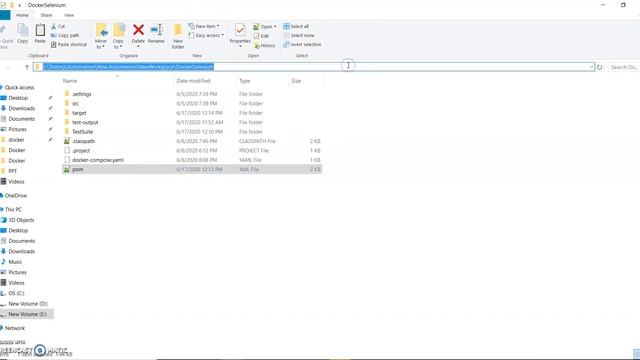Switch to the Home ribbon tab
Screen dimensions: 640x360
22,15
